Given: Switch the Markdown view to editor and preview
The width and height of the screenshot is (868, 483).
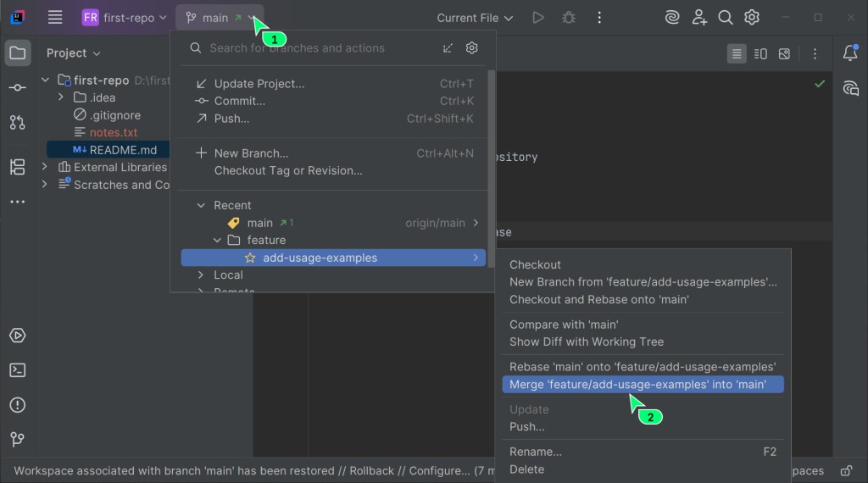Looking at the screenshot, I should point(760,53).
